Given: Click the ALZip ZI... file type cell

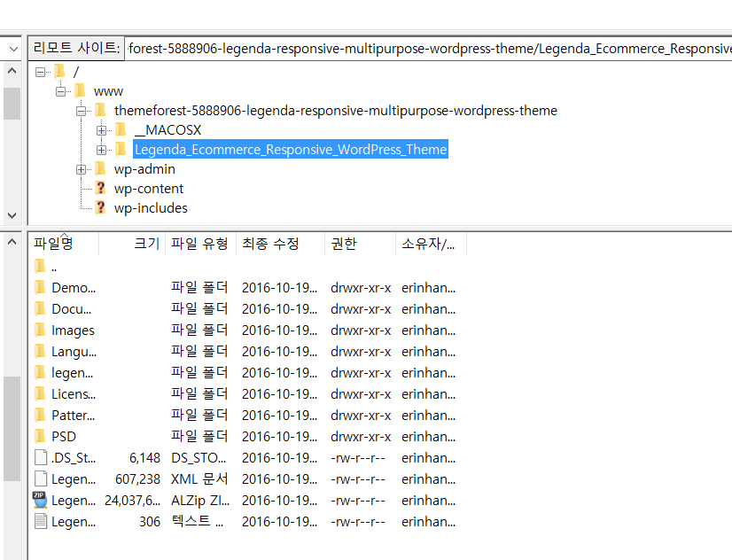Looking at the screenshot, I should click(x=200, y=501).
